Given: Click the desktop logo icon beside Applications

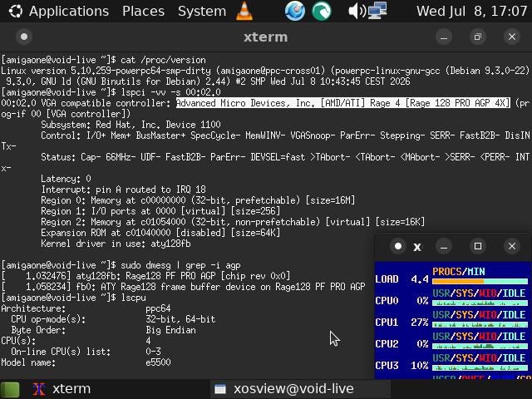Looking at the screenshot, I should click(x=16, y=11).
